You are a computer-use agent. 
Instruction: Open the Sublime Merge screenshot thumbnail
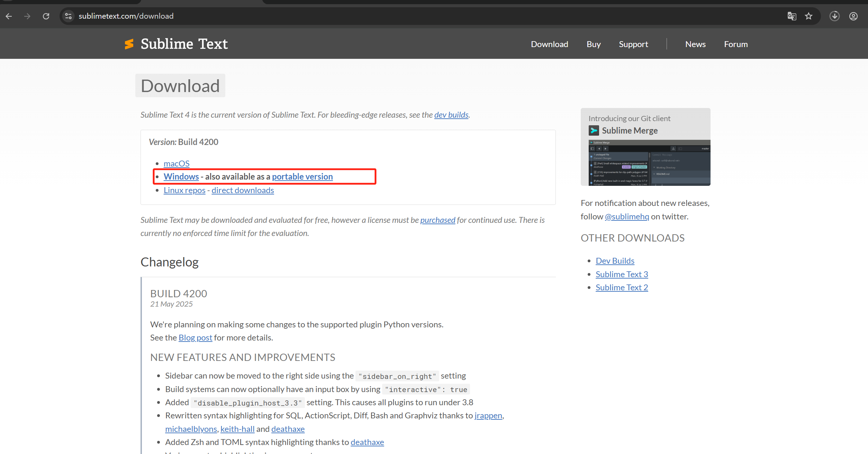click(x=649, y=163)
